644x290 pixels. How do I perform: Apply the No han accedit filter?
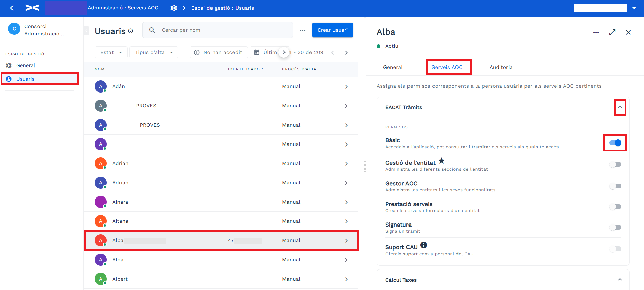[x=219, y=52]
